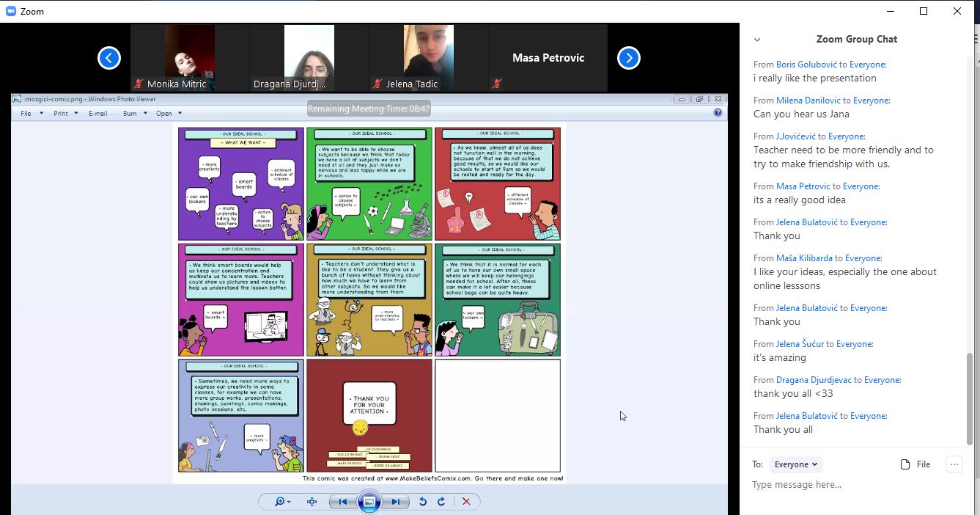This screenshot has height=515, width=980.
Task: Open the 'Everyone' recipient dropdown
Action: point(795,464)
